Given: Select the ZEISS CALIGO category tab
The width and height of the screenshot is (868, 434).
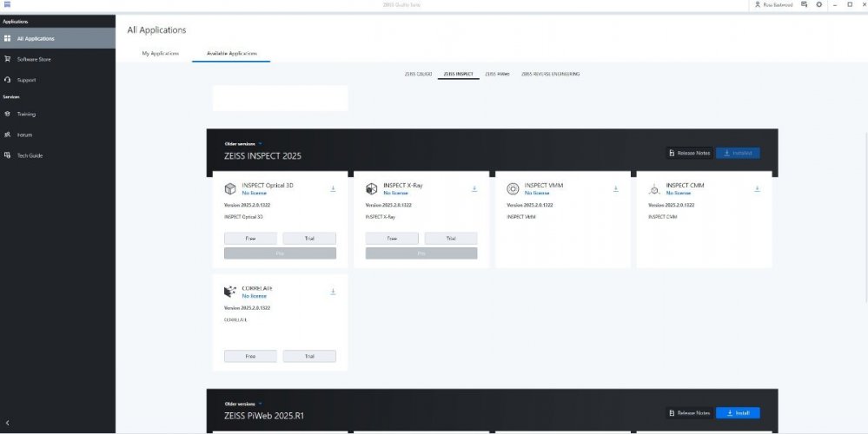Looking at the screenshot, I should coord(419,74).
